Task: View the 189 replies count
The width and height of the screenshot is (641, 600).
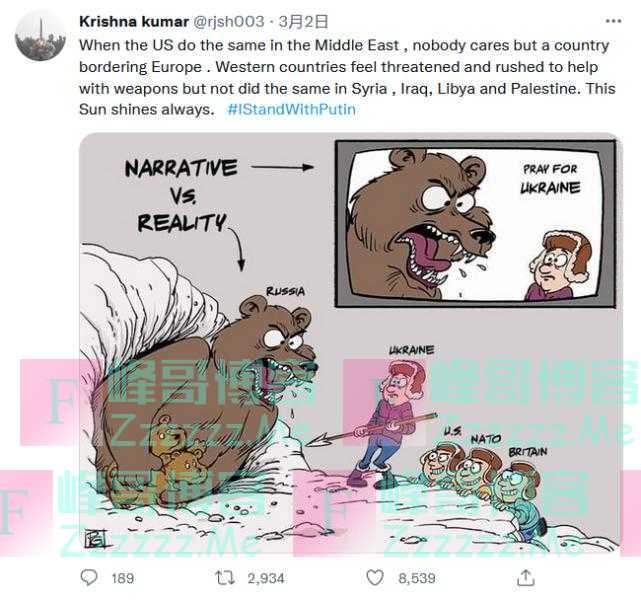Action: coord(123,578)
